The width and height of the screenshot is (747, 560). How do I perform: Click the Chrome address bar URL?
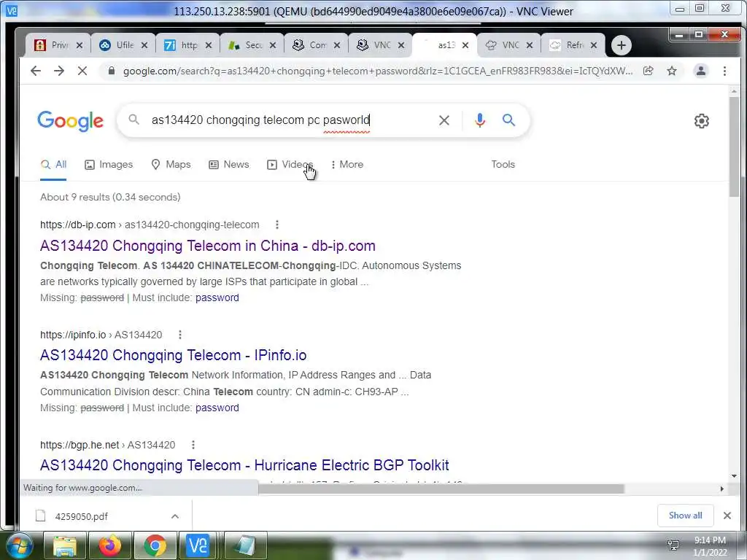(x=377, y=71)
